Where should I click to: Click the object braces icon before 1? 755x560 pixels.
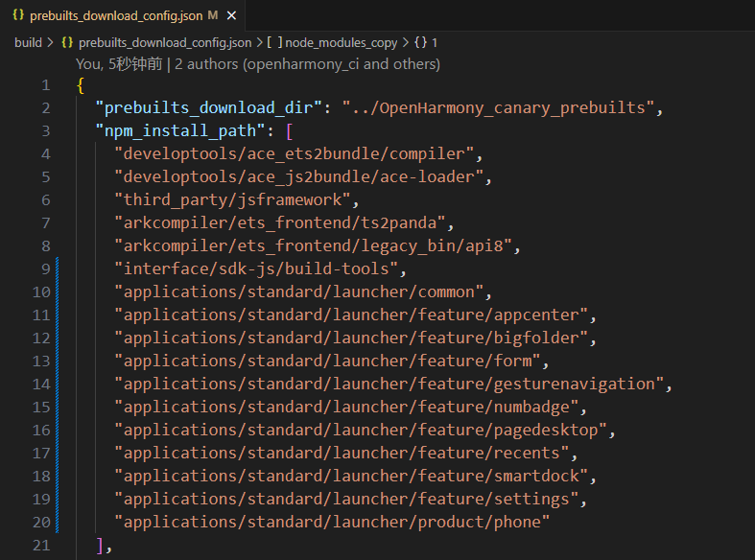click(420, 43)
